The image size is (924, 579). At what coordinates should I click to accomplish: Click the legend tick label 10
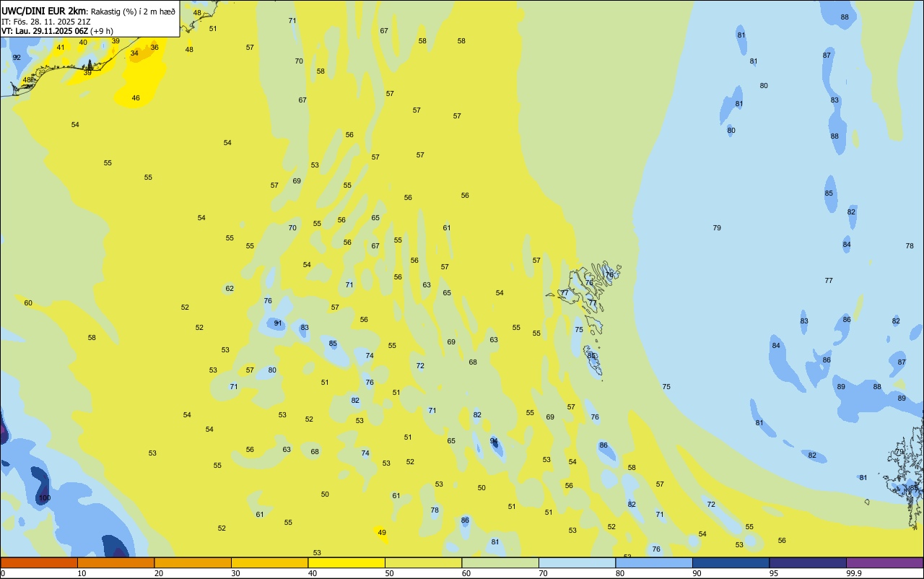[x=82, y=573]
